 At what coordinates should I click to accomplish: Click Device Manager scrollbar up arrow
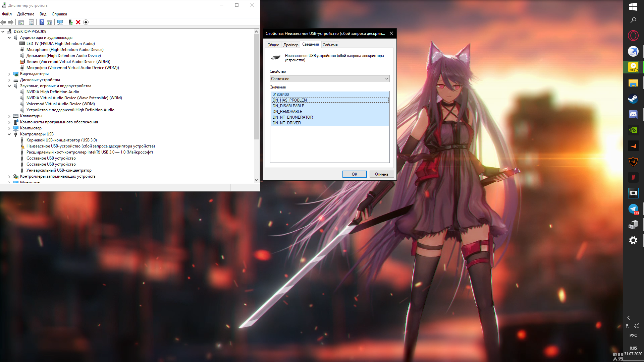pyautogui.click(x=256, y=32)
